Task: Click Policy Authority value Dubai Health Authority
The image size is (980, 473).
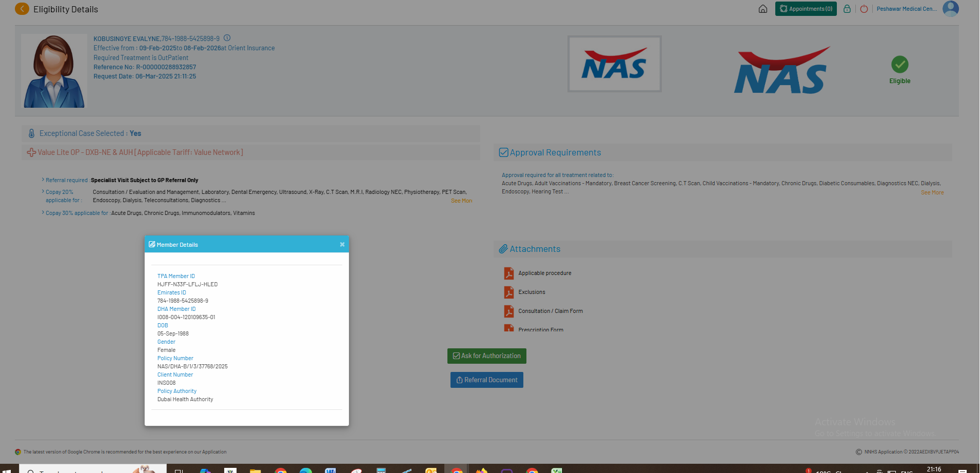Action: tap(185, 399)
